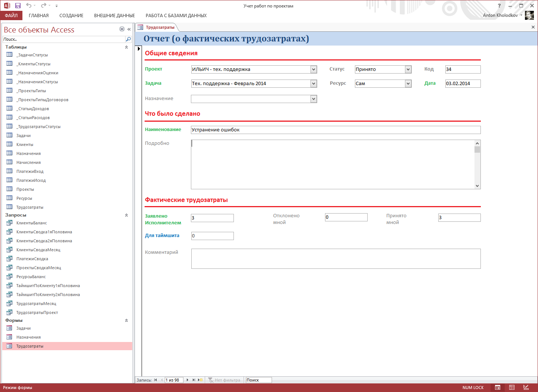Click the record navigation Поиск box

point(259,380)
